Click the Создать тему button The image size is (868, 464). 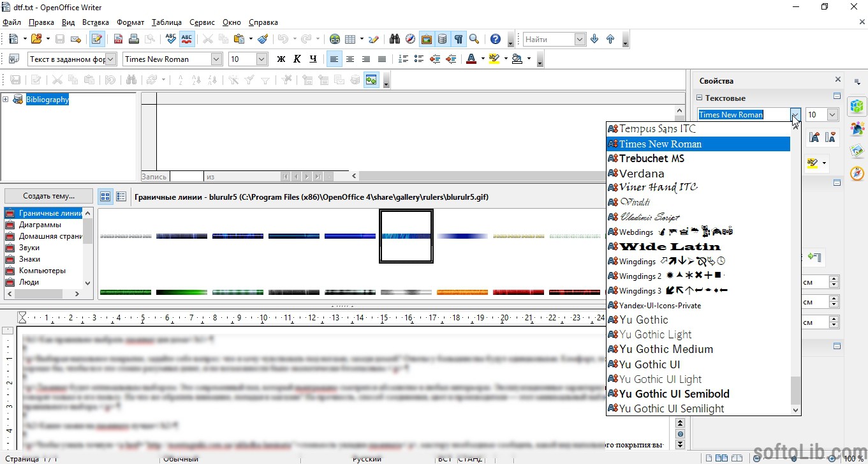pos(48,196)
